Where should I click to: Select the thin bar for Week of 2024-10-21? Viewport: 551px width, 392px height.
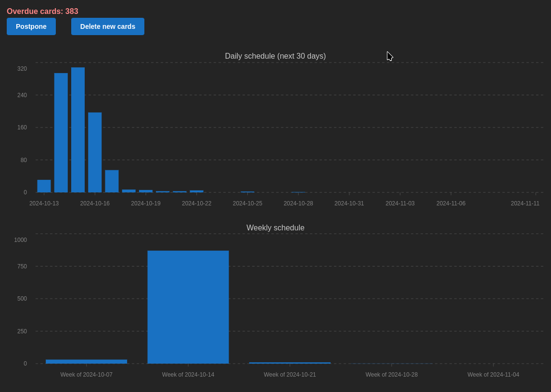[x=290, y=363]
